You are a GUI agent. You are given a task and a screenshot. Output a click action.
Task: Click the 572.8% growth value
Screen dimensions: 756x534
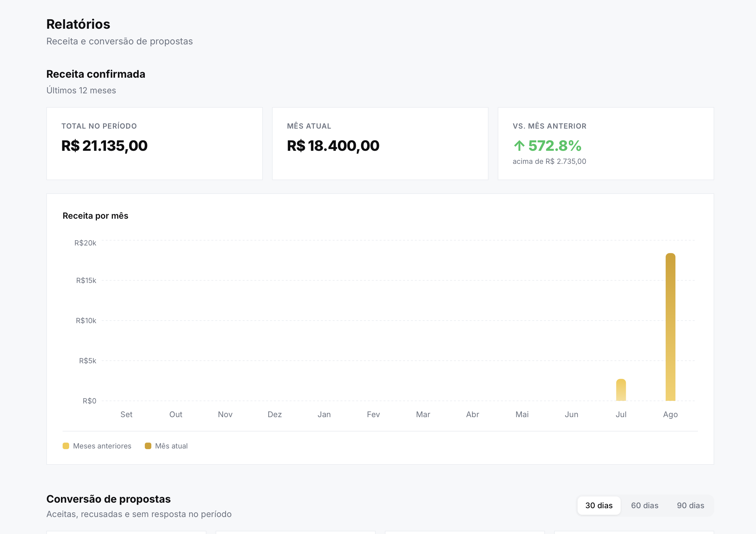(555, 146)
